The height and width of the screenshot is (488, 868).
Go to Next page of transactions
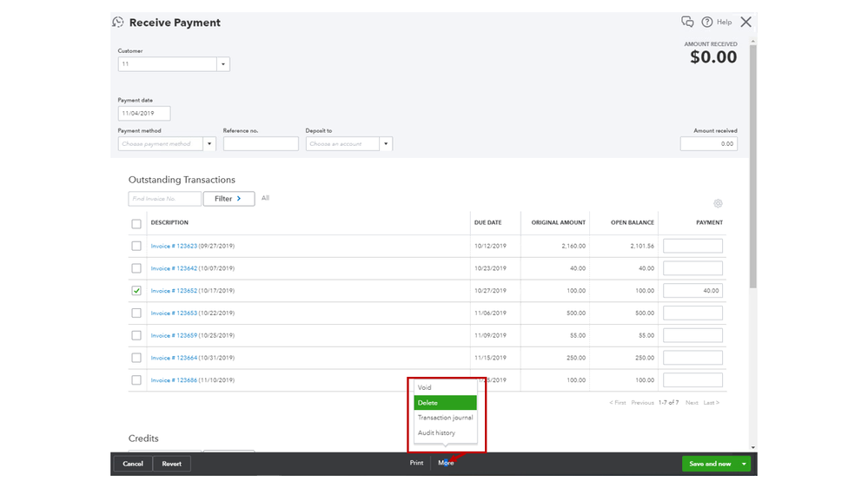pyautogui.click(x=692, y=403)
